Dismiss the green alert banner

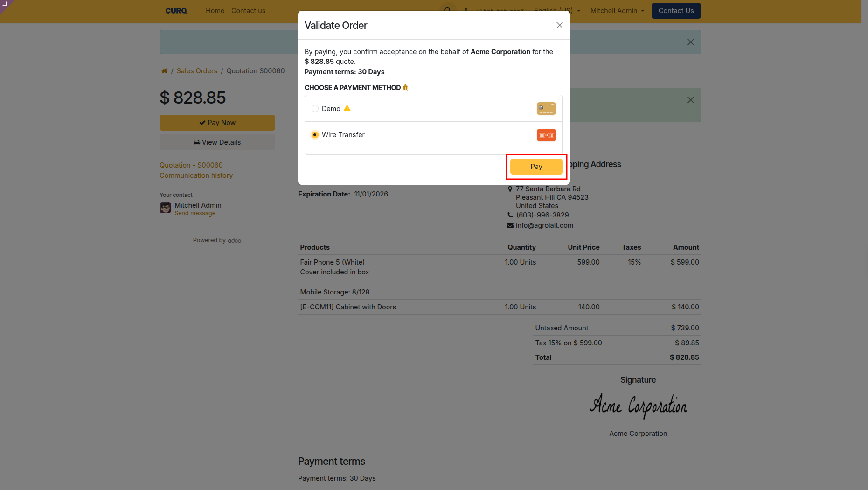(x=691, y=100)
